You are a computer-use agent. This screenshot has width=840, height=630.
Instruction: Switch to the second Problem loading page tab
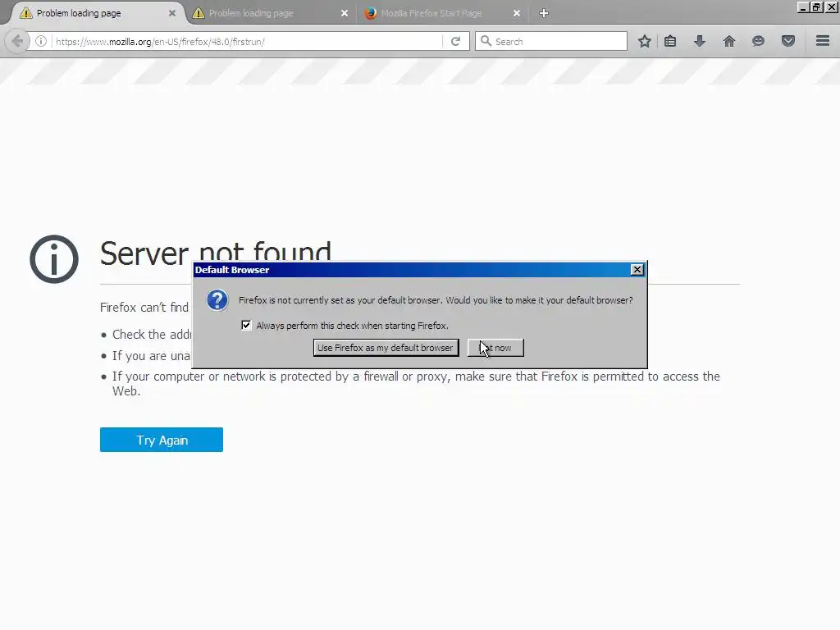pos(271,13)
